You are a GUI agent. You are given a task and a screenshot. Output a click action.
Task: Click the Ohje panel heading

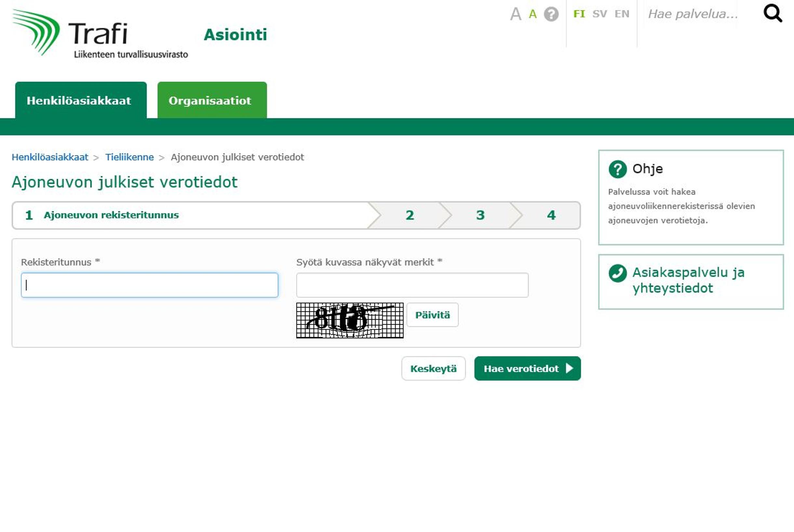647,169
